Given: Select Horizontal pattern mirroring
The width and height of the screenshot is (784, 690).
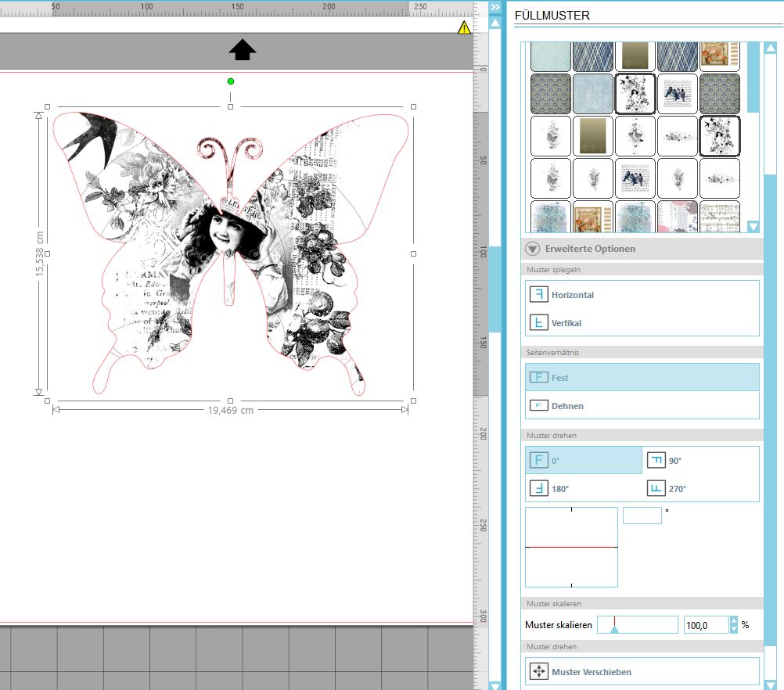Looking at the screenshot, I should (642, 294).
